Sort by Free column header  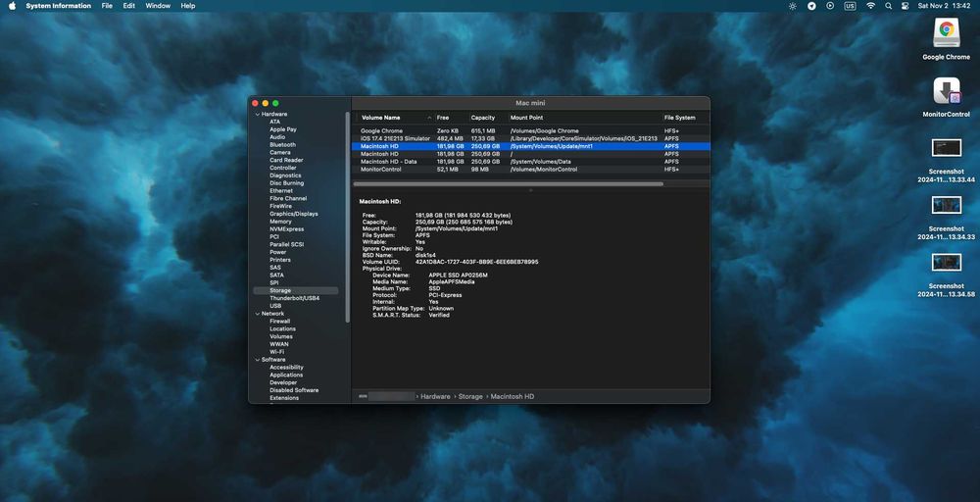(451, 118)
